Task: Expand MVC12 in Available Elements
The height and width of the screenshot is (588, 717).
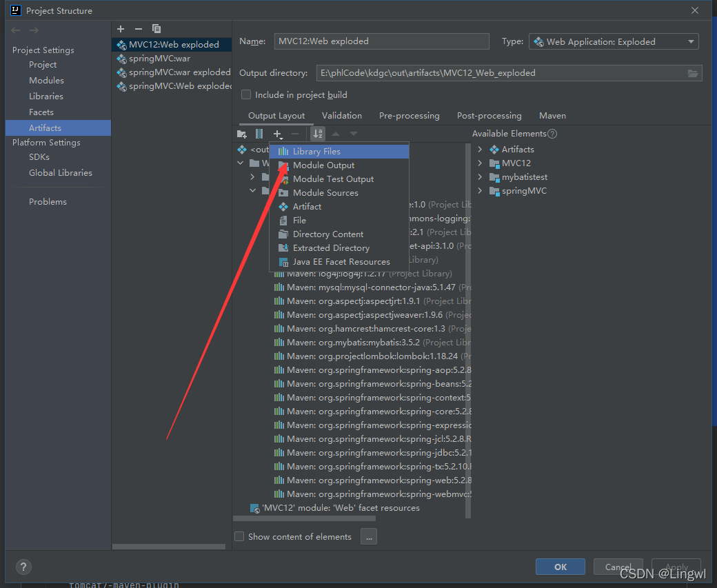Action: (480, 163)
